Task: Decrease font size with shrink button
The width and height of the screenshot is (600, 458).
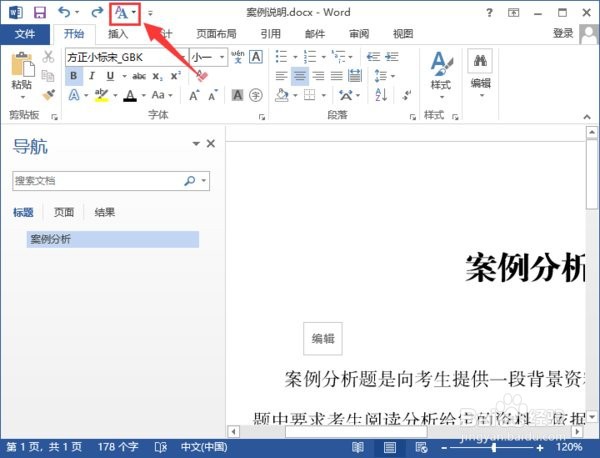Action: [213, 95]
